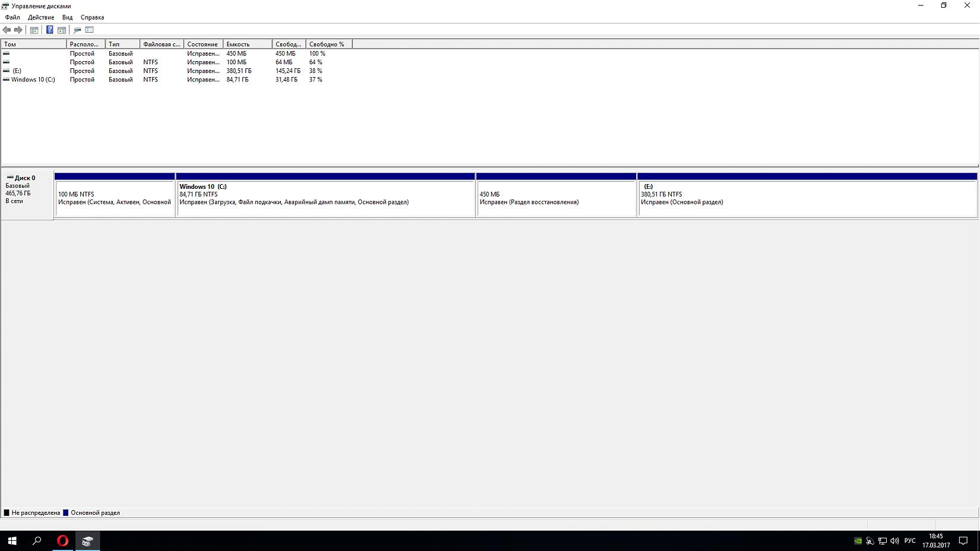Click the 145,24 ГБ free space cell
The height and width of the screenshot is (551, 980).
coord(288,71)
